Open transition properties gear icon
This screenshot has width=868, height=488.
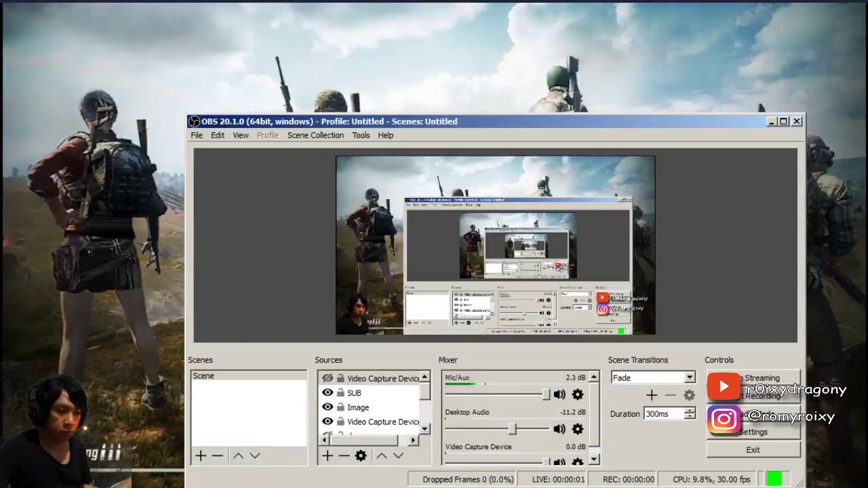click(689, 395)
